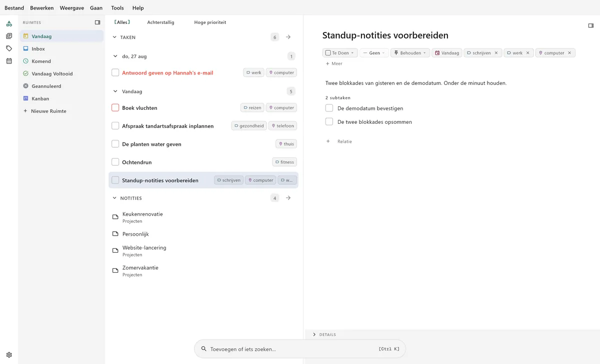This screenshot has height=364, width=600.
Task: Click the plus icon for Nieuwe Ruimte
Action: pos(25,111)
